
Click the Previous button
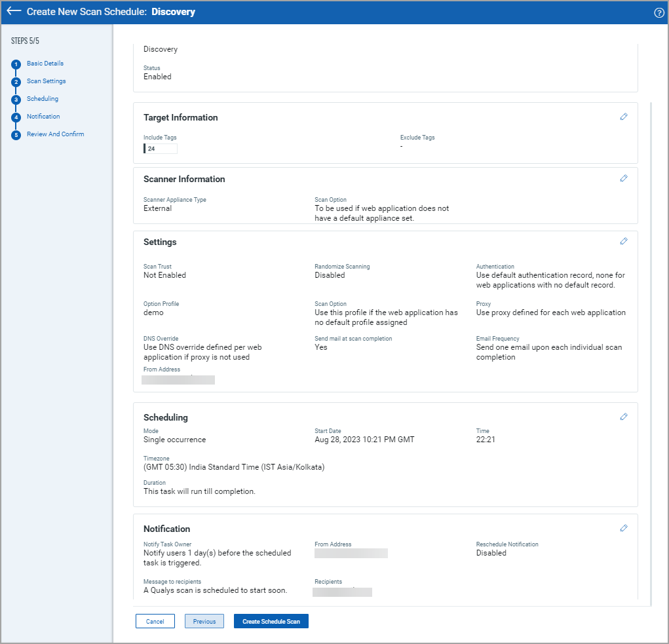[x=204, y=621]
